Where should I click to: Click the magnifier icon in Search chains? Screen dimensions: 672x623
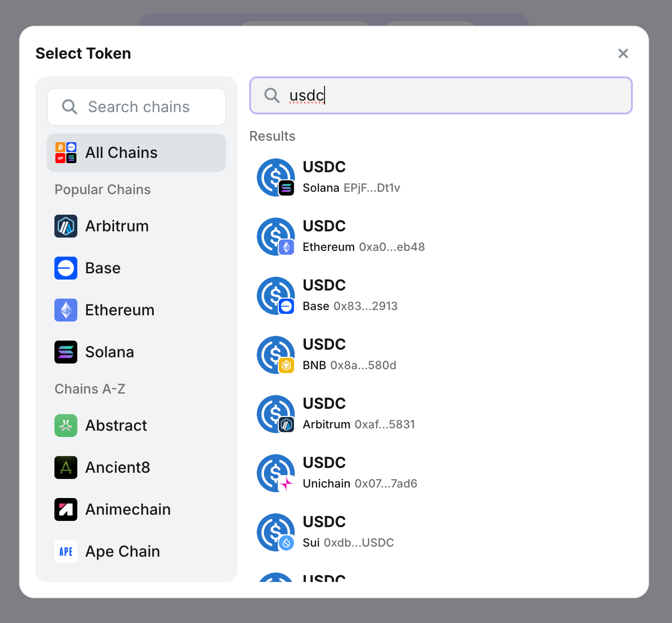tap(70, 107)
